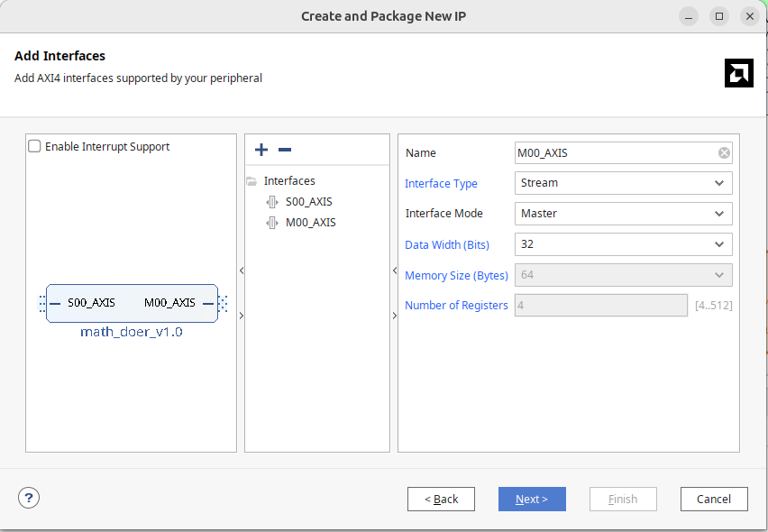This screenshot has width=768, height=532.
Task: Open the help question mark icon
Action: click(x=29, y=498)
